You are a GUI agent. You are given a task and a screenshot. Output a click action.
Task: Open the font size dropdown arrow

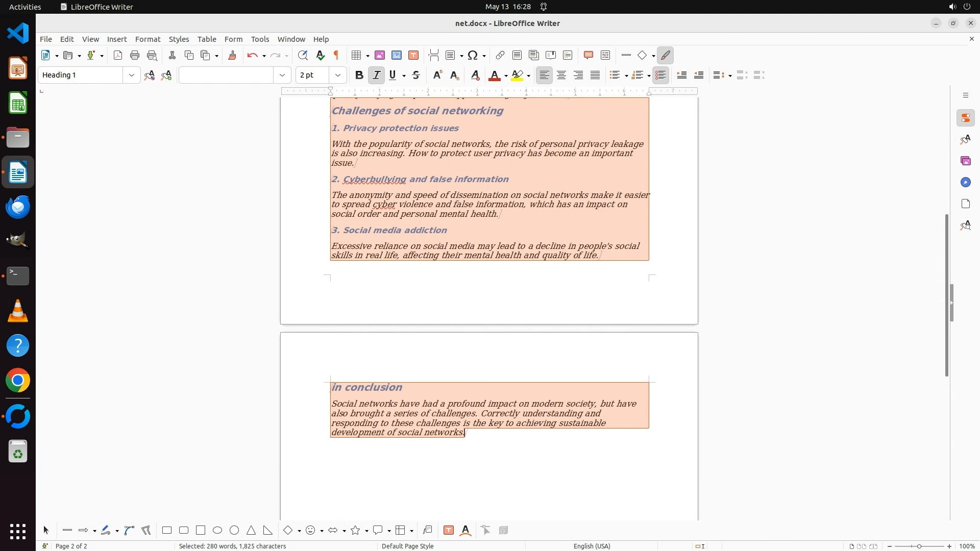pyautogui.click(x=338, y=76)
